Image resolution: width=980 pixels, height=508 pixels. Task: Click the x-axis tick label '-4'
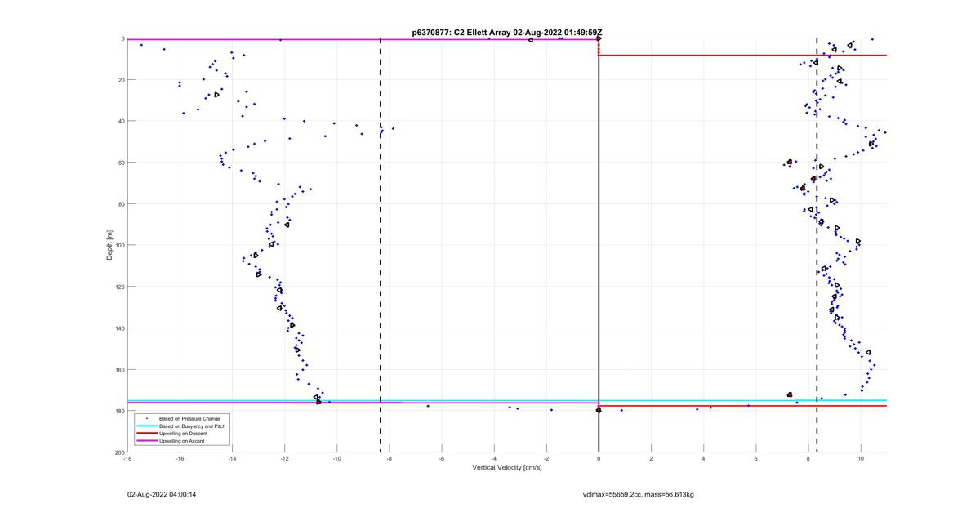494,458
